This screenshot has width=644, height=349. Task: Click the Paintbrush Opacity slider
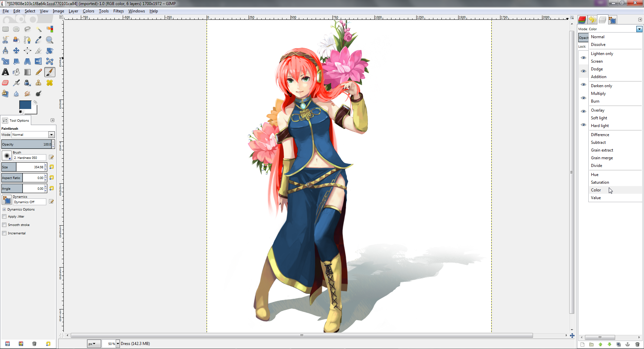pos(26,144)
